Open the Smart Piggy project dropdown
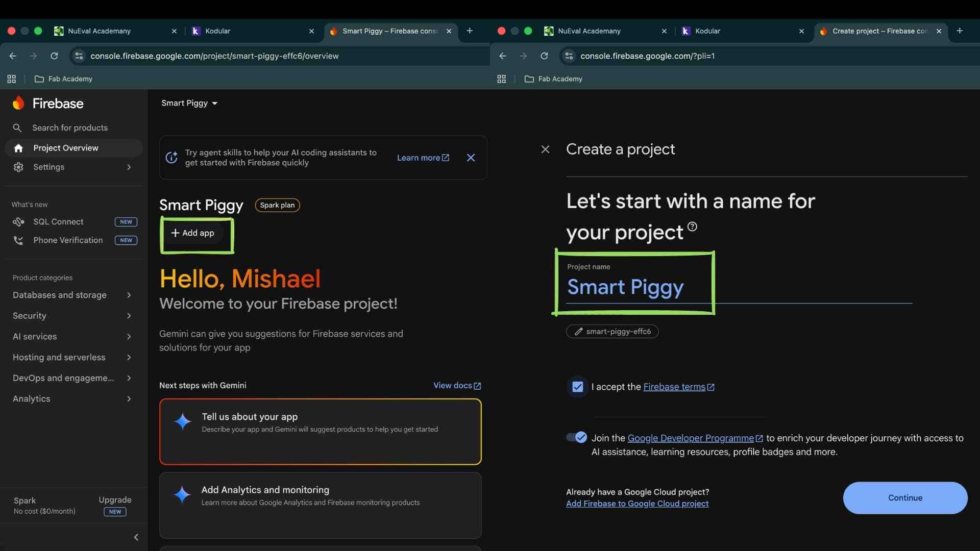 pyautogui.click(x=189, y=103)
